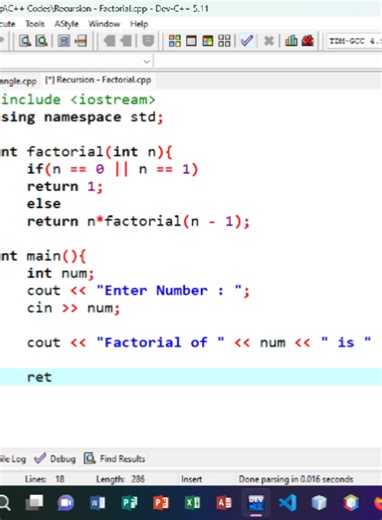Click the Dev-C++ taskbar icon
The width and height of the screenshot is (382, 520).
256,503
